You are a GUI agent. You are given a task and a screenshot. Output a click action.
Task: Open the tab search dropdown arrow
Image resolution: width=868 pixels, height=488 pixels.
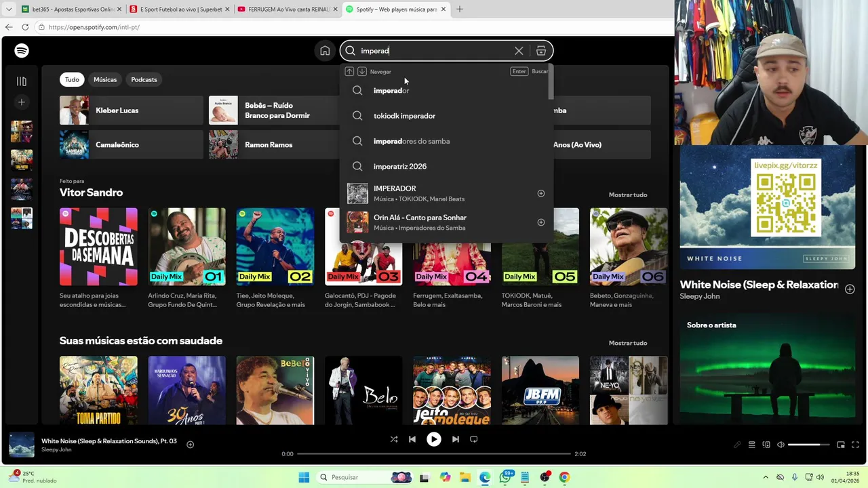8,9
